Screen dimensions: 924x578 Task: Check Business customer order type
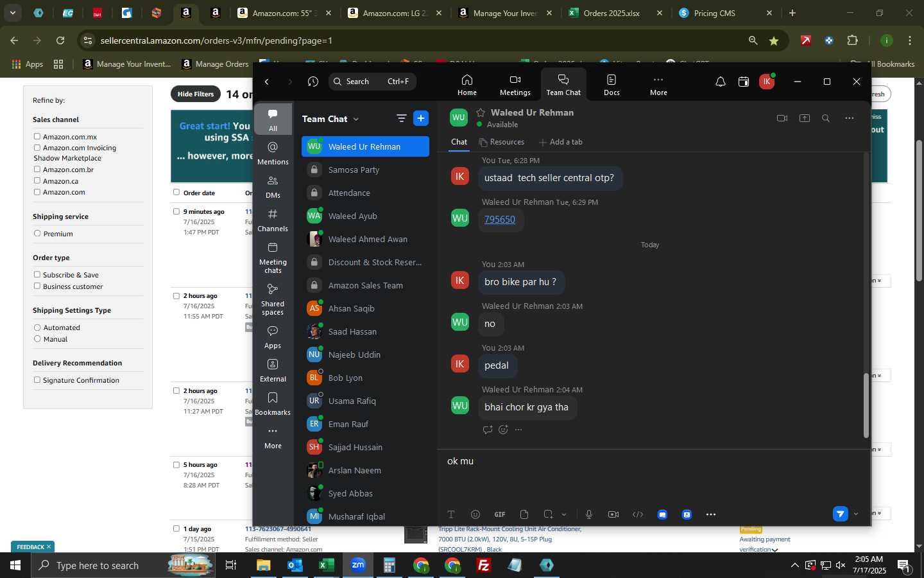[x=37, y=286]
